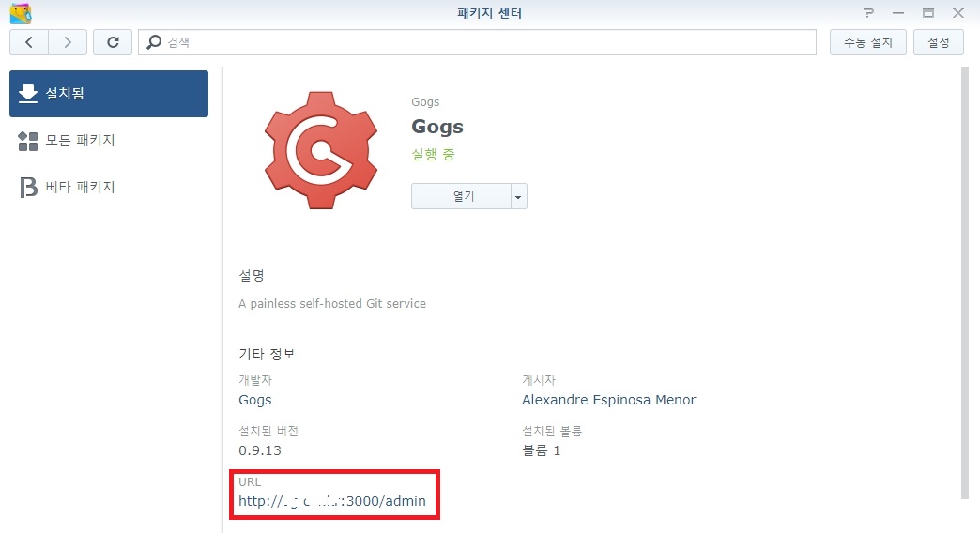Click publisher name Alexandre Espinosa Menor

[x=609, y=400]
